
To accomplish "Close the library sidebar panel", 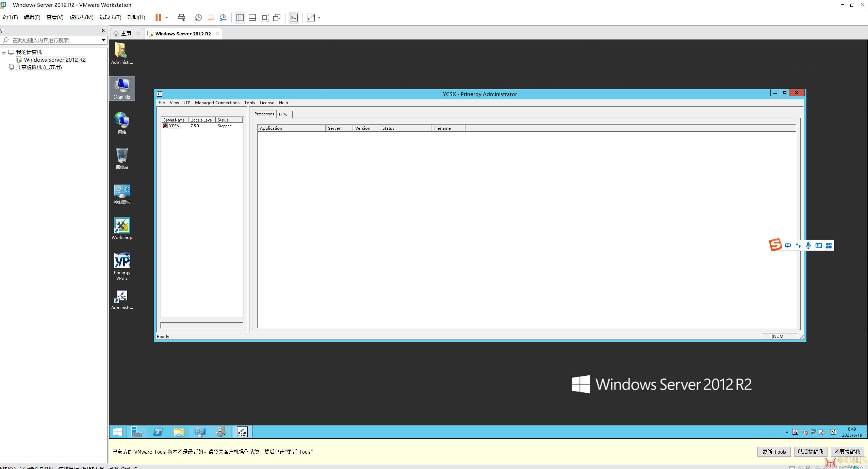I will click(x=103, y=31).
